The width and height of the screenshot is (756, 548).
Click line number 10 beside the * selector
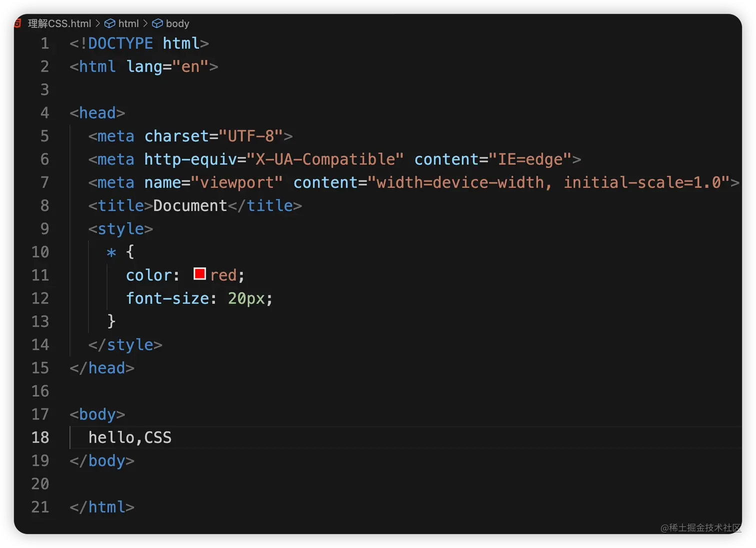click(x=40, y=252)
